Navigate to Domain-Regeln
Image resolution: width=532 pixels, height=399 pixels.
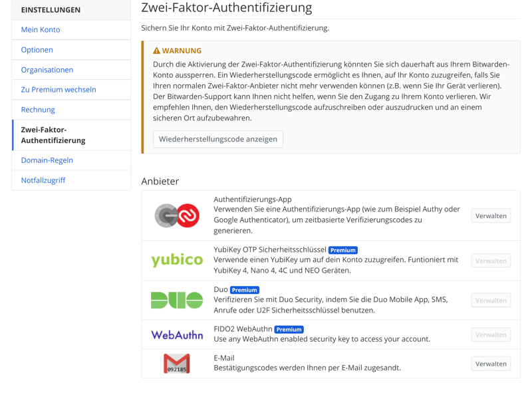coord(47,160)
